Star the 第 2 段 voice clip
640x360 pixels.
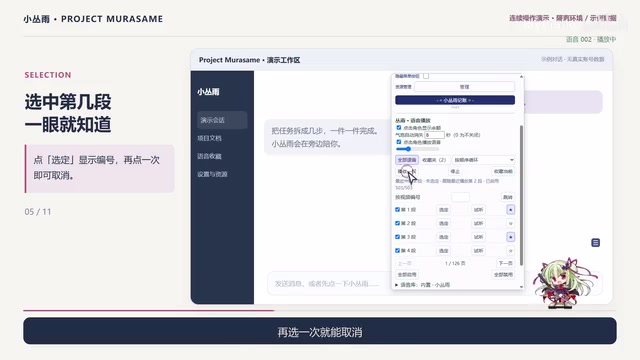pyautogui.click(x=510, y=223)
